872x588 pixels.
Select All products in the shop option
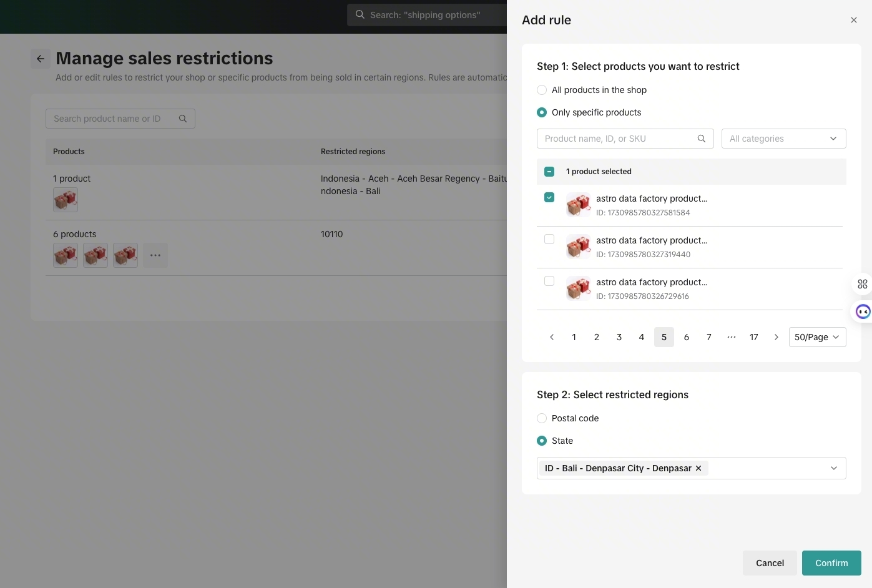click(542, 90)
